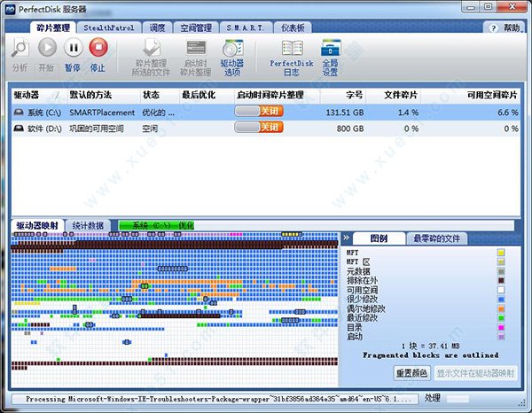Sort by 字号 size column header

(x=342, y=95)
